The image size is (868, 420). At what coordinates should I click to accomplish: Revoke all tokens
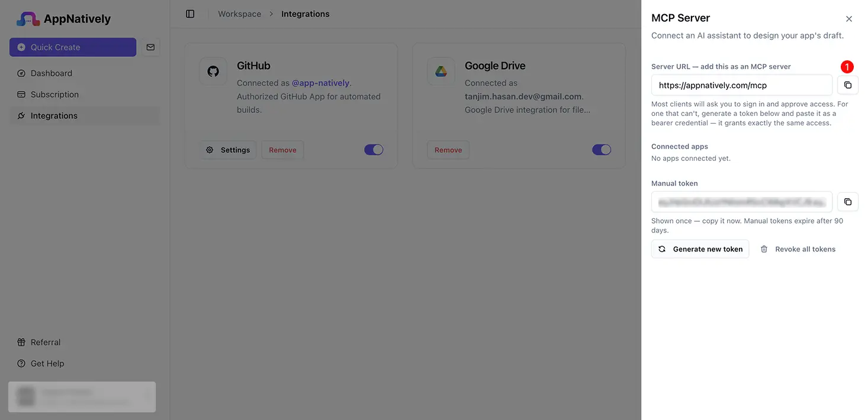click(x=798, y=249)
